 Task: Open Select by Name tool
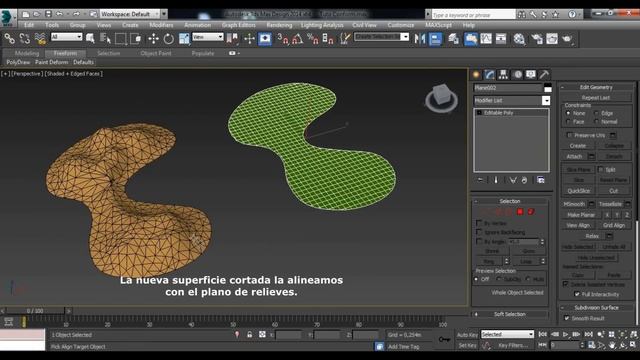(x=105, y=39)
